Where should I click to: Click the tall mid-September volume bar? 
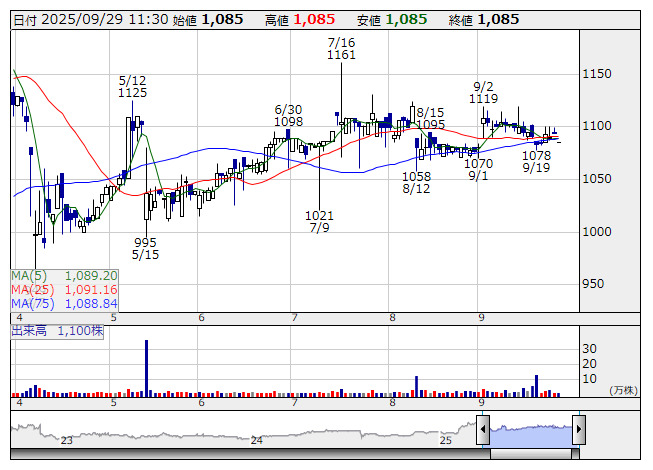coord(536,386)
